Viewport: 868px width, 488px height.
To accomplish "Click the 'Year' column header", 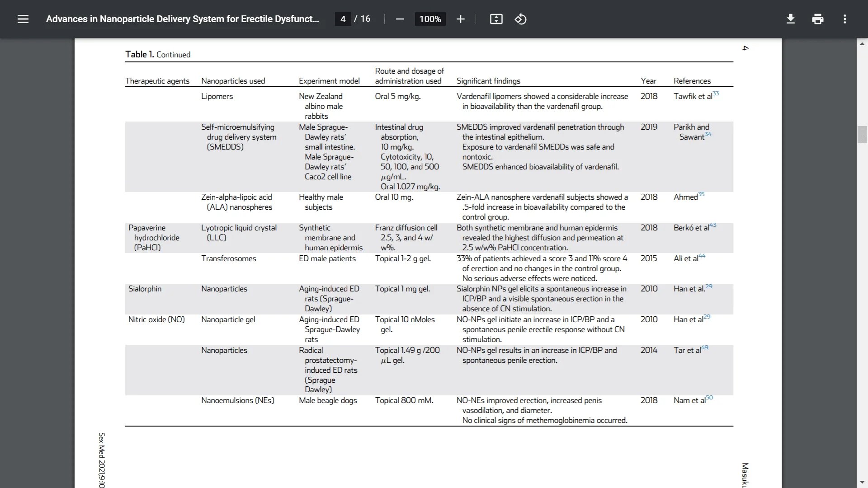I will pos(648,81).
